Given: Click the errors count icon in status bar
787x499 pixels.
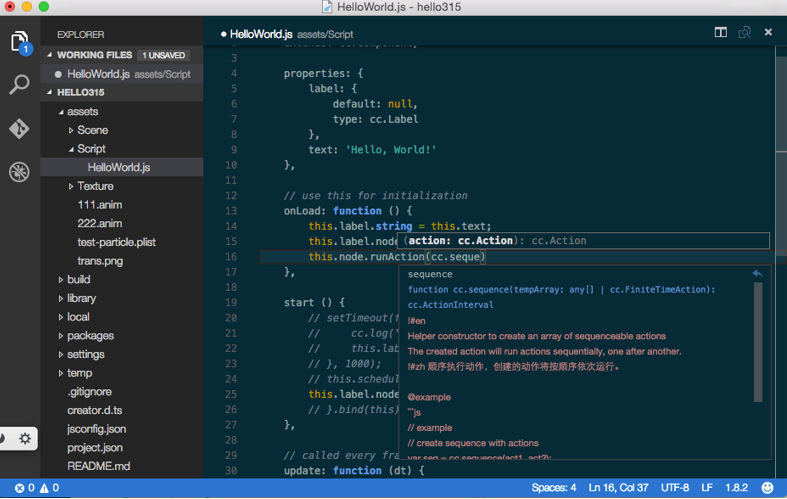Looking at the screenshot, I should coord(20,488).
